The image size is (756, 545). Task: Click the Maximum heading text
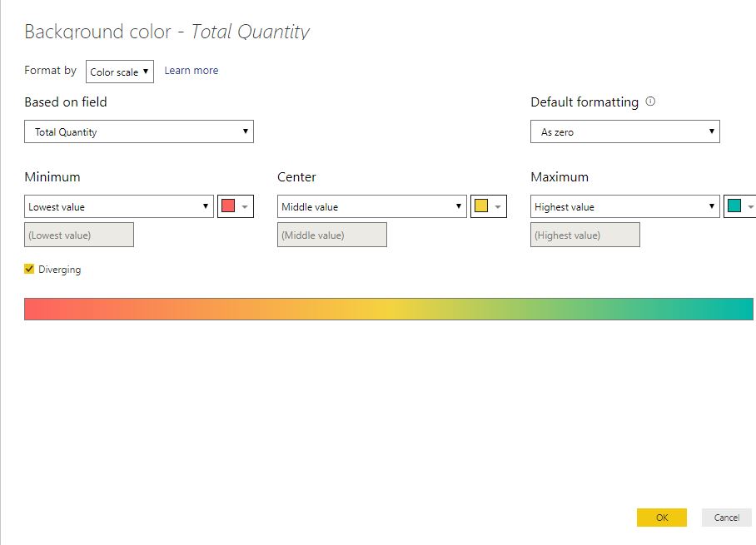560,177
